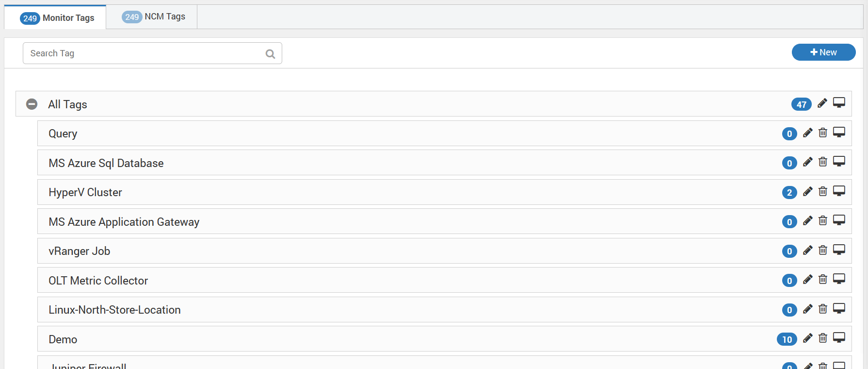Click the HyperV Cluster count badge
Screen dimensions: 868x369
(x=789, y=193)
